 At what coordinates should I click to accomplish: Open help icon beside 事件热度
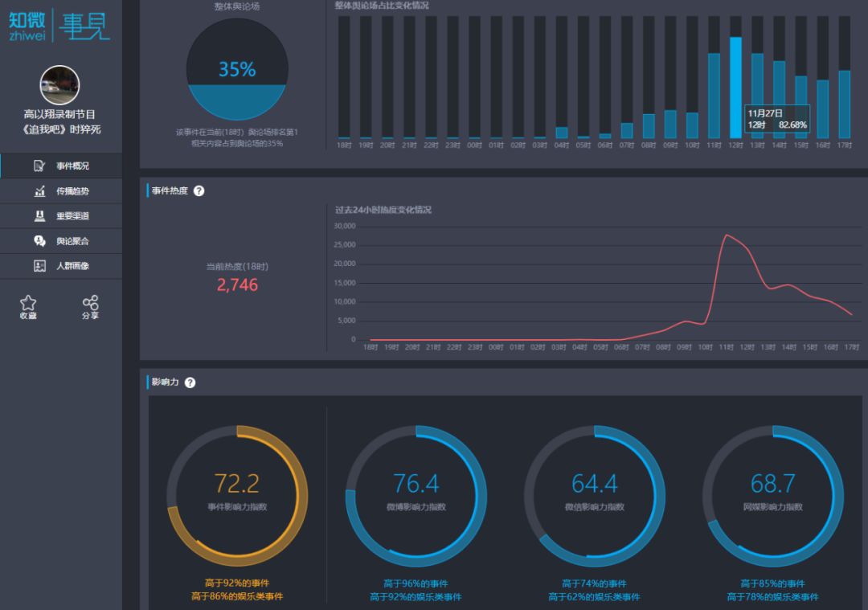[x=199, y=191]
